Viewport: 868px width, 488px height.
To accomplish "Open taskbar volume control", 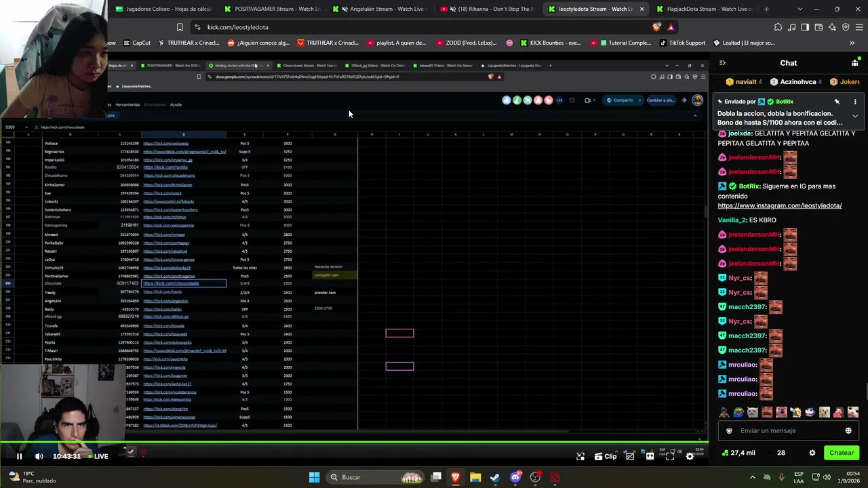I will pos(827,477).
